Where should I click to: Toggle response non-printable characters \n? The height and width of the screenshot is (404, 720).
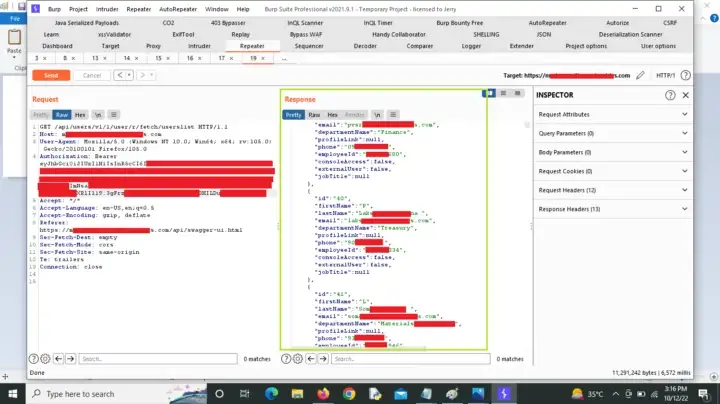pyautogui.click(x=377, y=115)
